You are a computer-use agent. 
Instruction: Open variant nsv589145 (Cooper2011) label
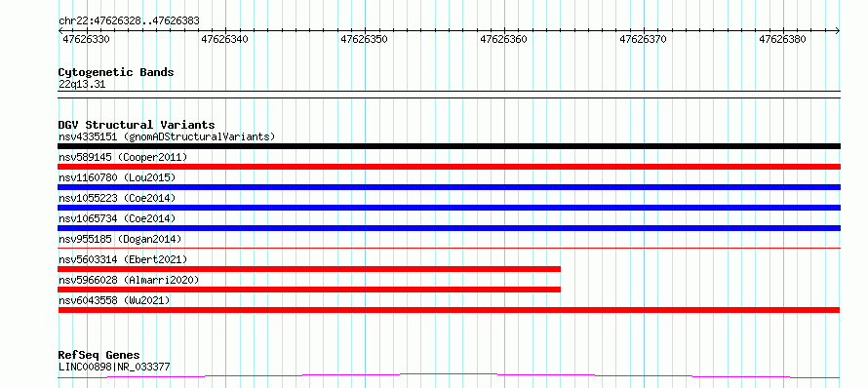pyautogui.click(x=123, y=157)
